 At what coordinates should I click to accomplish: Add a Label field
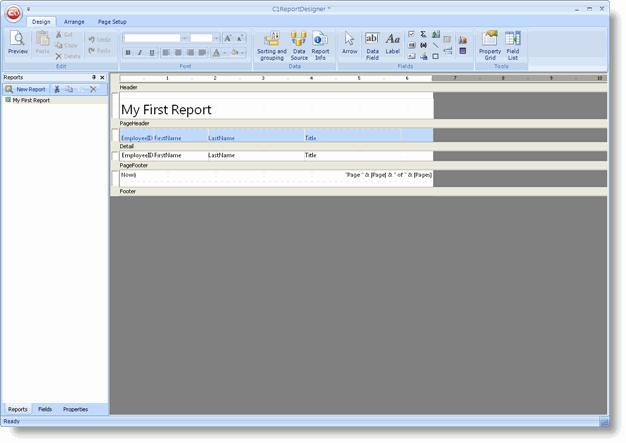tap(393, 43)
